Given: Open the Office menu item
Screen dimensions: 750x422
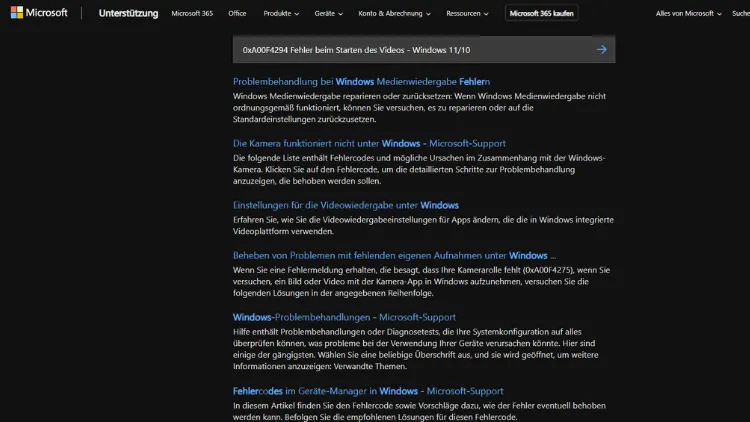Looking at the screenshot, I should pos(237,13).
